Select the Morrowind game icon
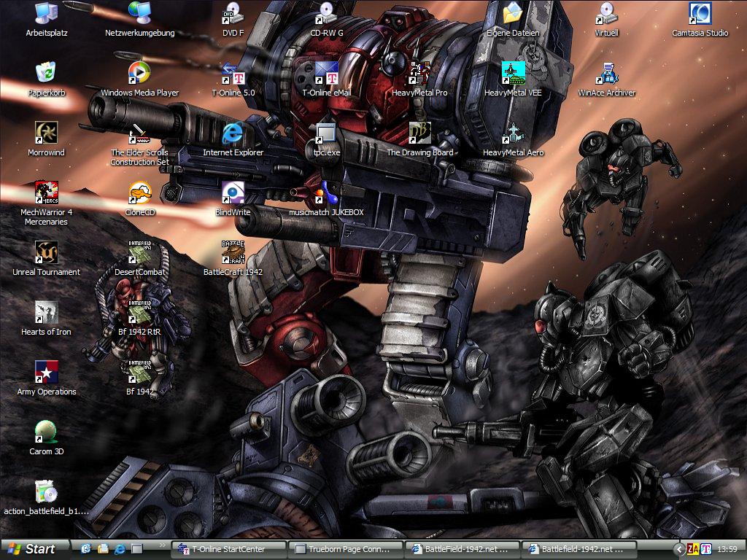Viewport: 747px width, 560px height. (x=46, y=139)
